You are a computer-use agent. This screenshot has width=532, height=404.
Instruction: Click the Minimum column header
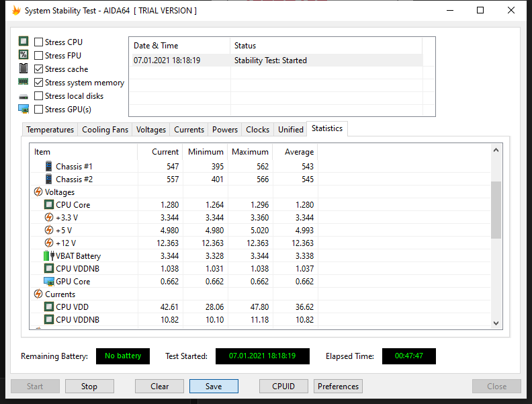206,152
